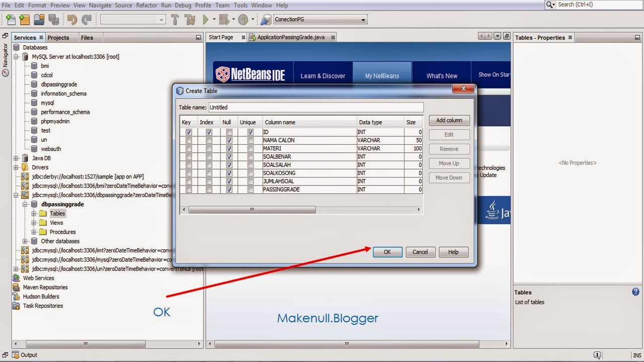This screenshot has height=362, width=644.
Task: Click the Web Services globe icon
Action: 17,278
